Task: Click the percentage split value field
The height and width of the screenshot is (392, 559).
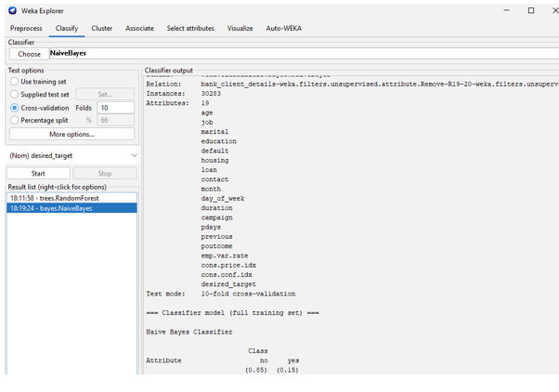Action: point(115,121)
